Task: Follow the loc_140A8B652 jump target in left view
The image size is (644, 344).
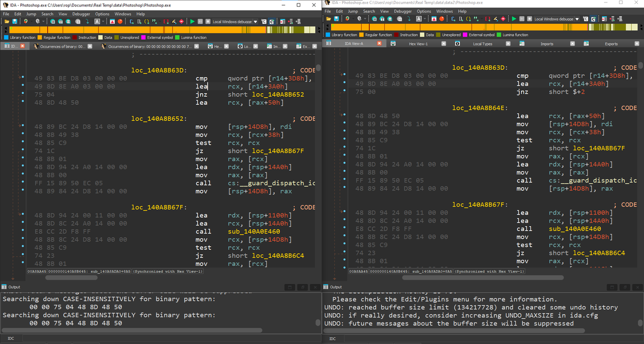Action: pos(278,95)
